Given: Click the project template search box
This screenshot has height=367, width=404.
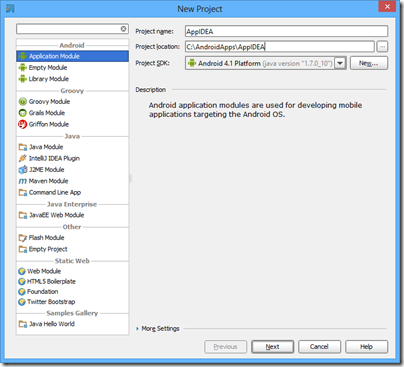Looking at the screenshot, I should point(72,29).
